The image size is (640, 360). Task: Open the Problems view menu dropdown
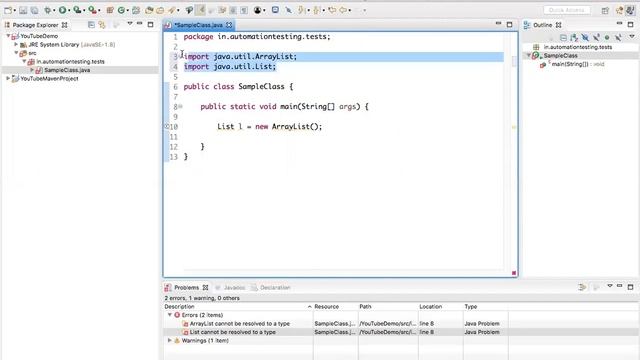tap(610, 286)
